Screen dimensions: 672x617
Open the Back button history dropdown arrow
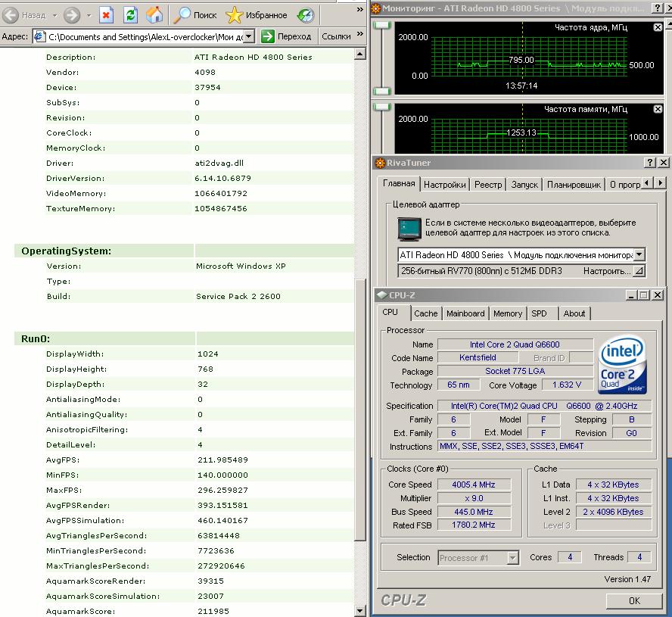[54, 16]
